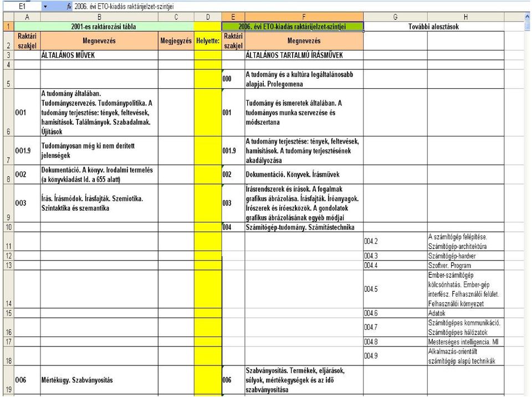532x397 pixels.
Task: Select 'Mértékügy. Szabványosítás' cell
Action: pyautogui.click(x=99, y=380)
